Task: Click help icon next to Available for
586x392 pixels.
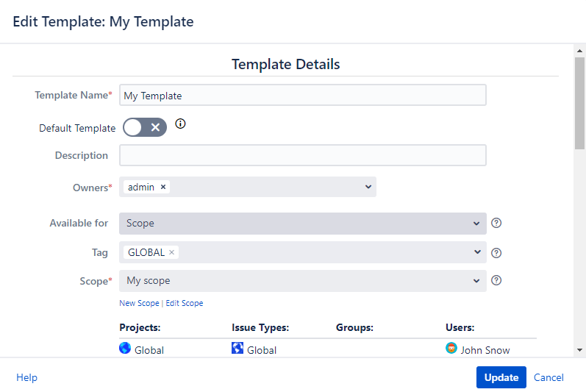Action: pyautogui.click(x=496, y=223)
